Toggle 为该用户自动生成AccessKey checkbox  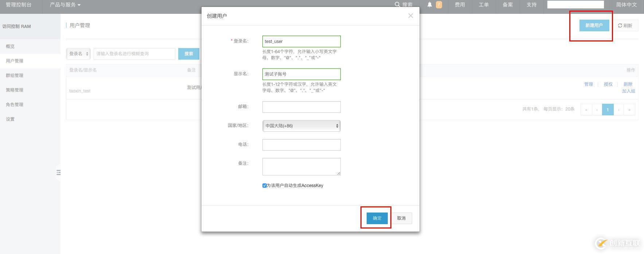265,186
